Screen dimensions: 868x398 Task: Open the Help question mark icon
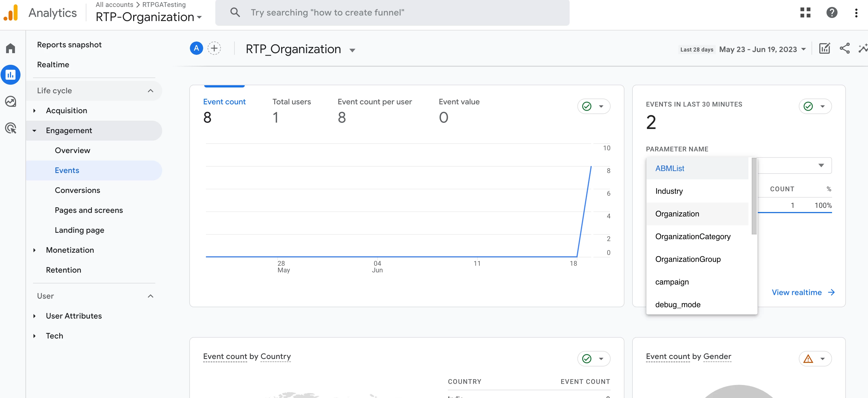[832, 12]
